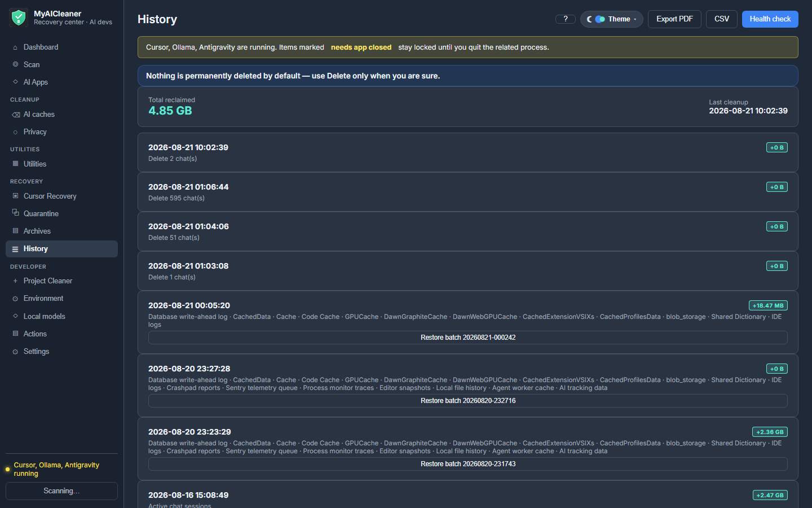Screen dimensions: 812x508
Task: Click the Scanning… button in the sidebar
Action: 61,491
